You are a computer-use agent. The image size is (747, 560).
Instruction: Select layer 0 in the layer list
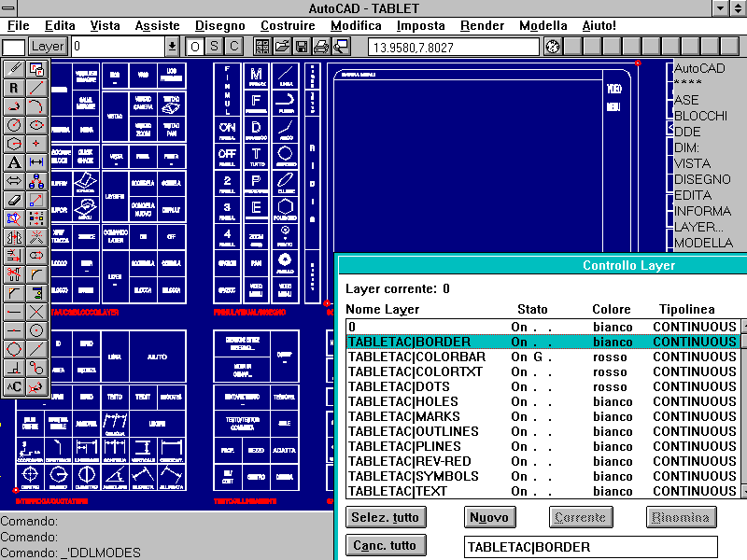pyautogui.click(x=543, y=328)
